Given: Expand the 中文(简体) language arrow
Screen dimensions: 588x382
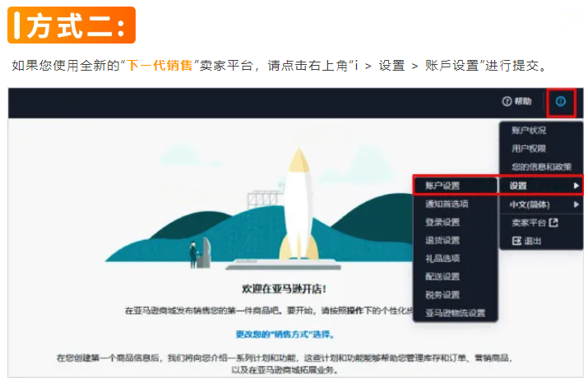Looking at the screenshot, I should point(576,205).
